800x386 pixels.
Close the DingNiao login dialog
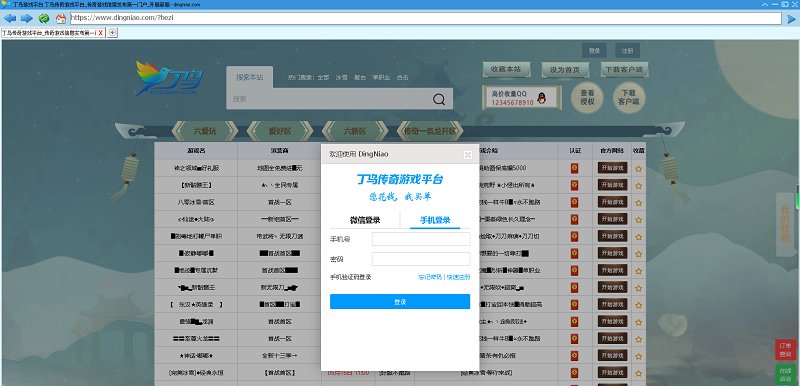coord(467,155)
